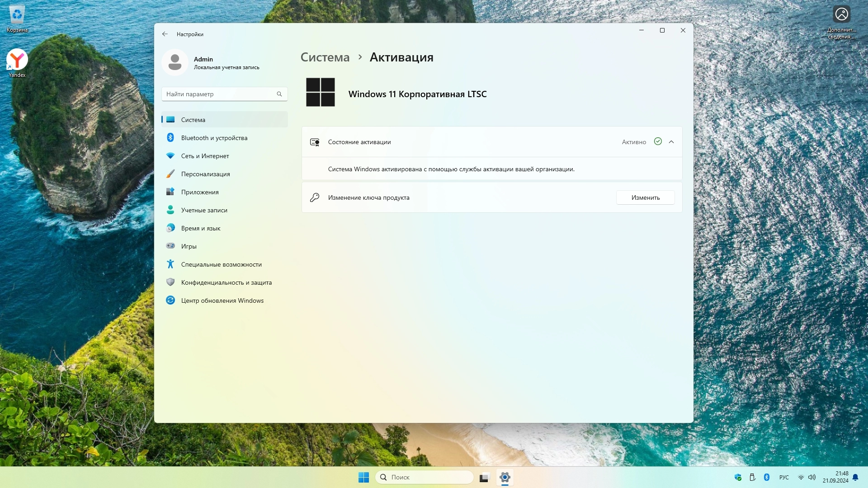
Task: Click the Изменить product key button
Action: [x=645, y=197]
